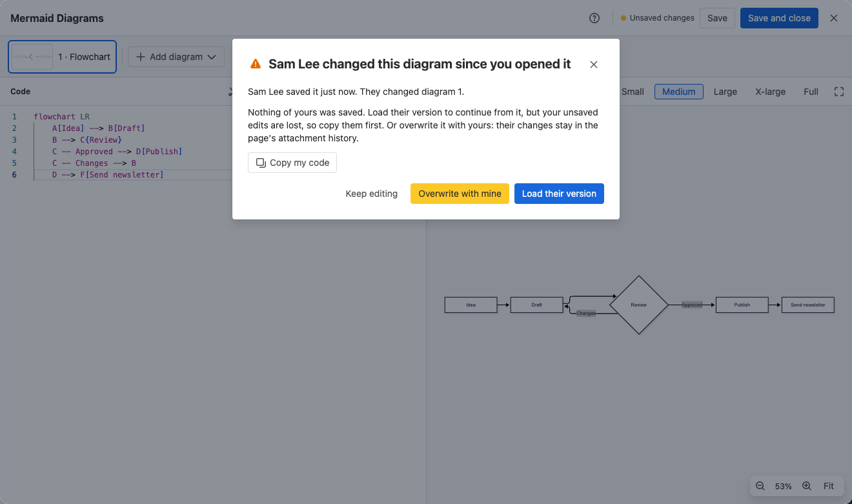
Task: Click code line "C -- Approved --> D[Publish]"
Action: (117, 152)
